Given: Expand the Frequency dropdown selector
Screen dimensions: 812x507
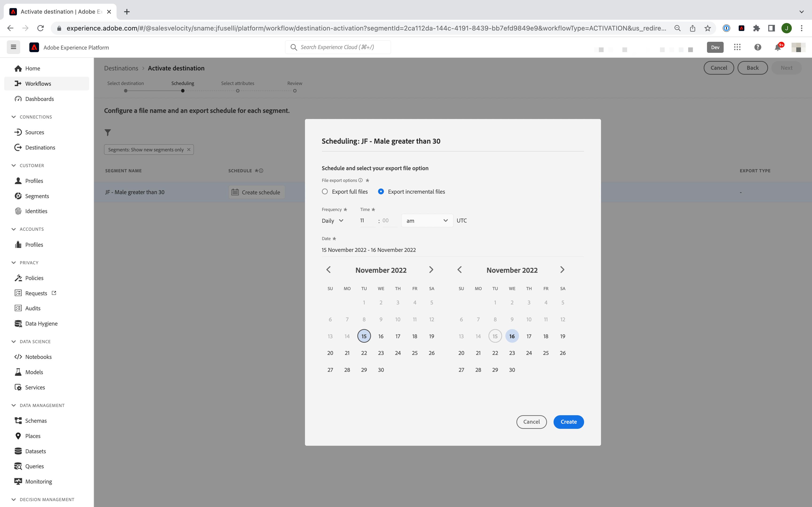Looking at the screenshot, I should point(333,220).
